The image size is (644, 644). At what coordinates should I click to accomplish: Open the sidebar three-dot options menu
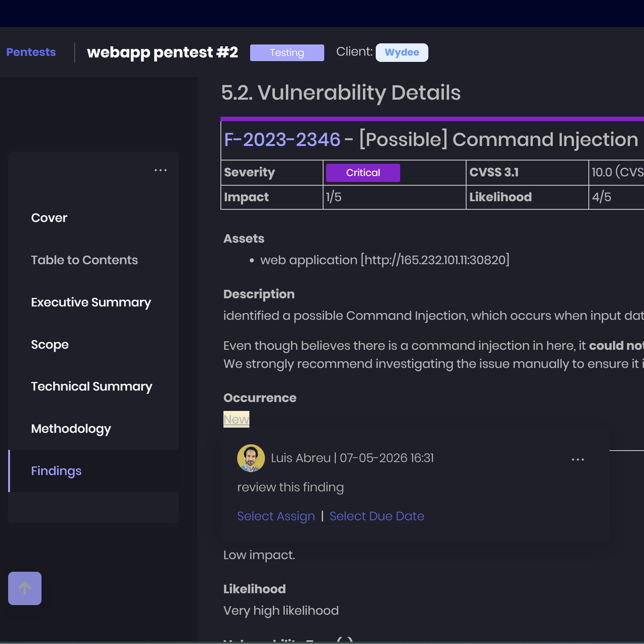pos(160,170)
